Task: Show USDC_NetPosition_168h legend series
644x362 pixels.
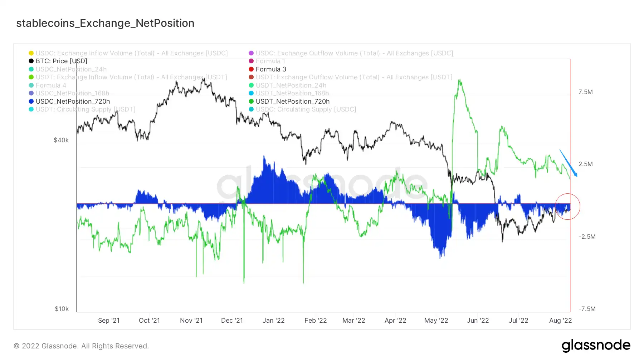Action: 69,93
